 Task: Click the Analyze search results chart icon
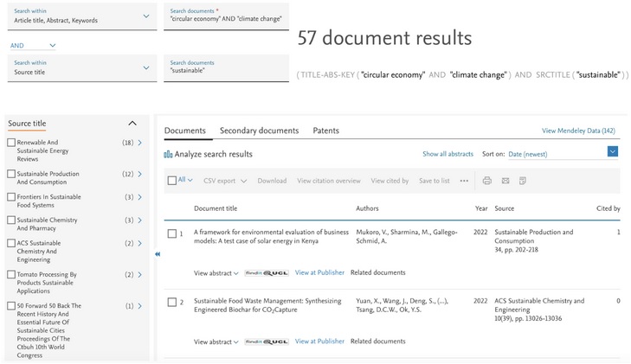pyautogui.click(x=168, y=154)
